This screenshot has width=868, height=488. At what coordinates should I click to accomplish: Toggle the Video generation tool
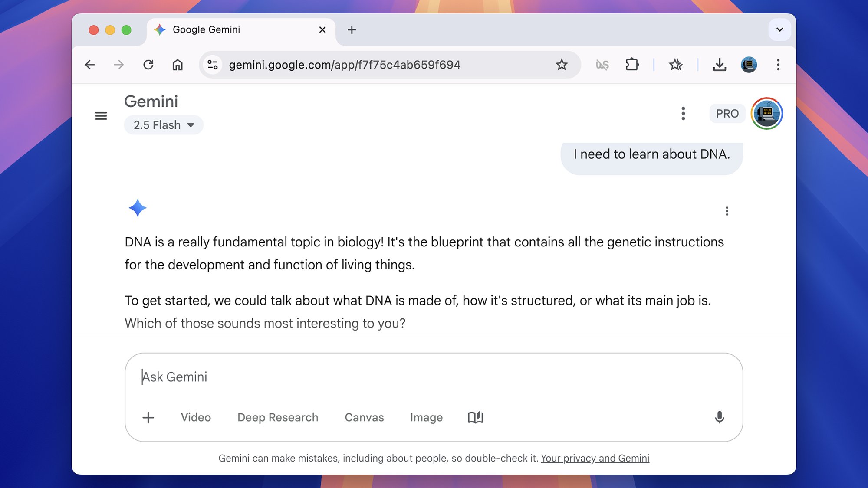point(196,417)
